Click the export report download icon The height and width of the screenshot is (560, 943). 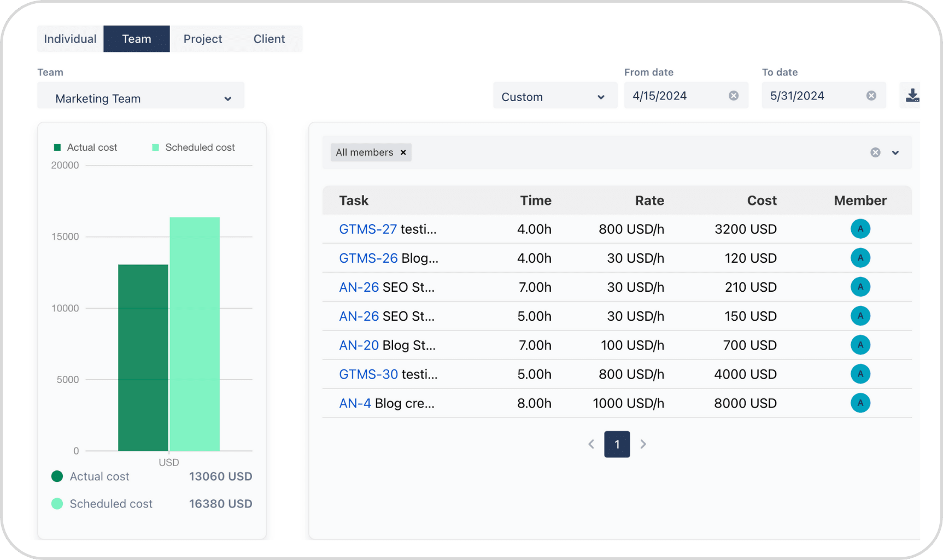[912, 95]
